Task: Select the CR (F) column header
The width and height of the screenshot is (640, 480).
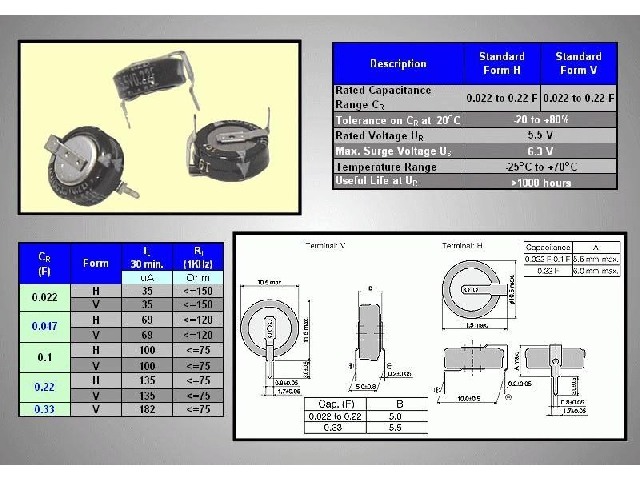Action: click(x=44, y=263)
